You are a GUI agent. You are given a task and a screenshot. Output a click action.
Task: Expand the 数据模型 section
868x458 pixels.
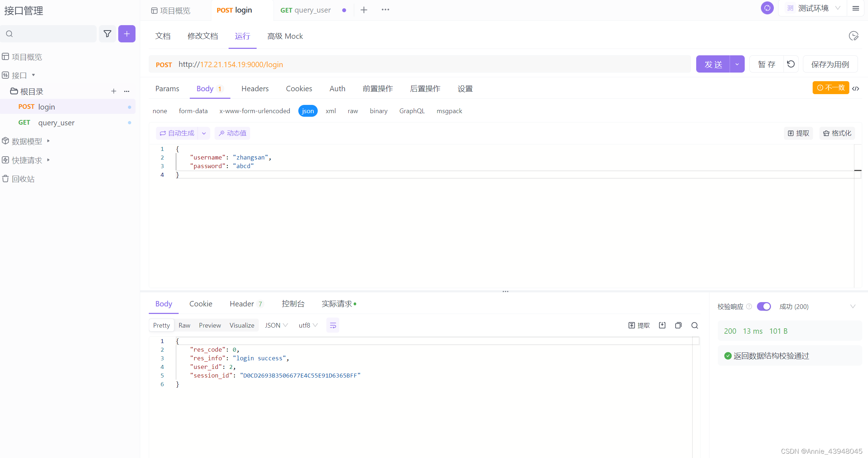(x=48, y=141)
